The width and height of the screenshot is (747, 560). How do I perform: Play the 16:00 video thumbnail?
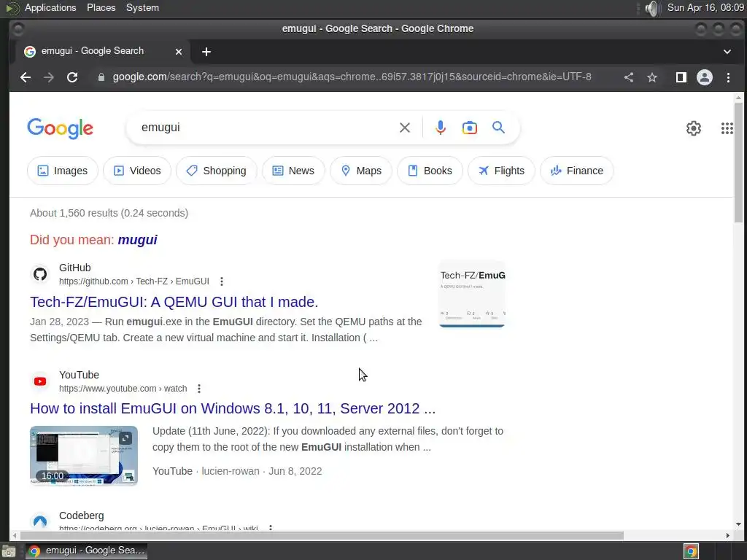point(84,456)
